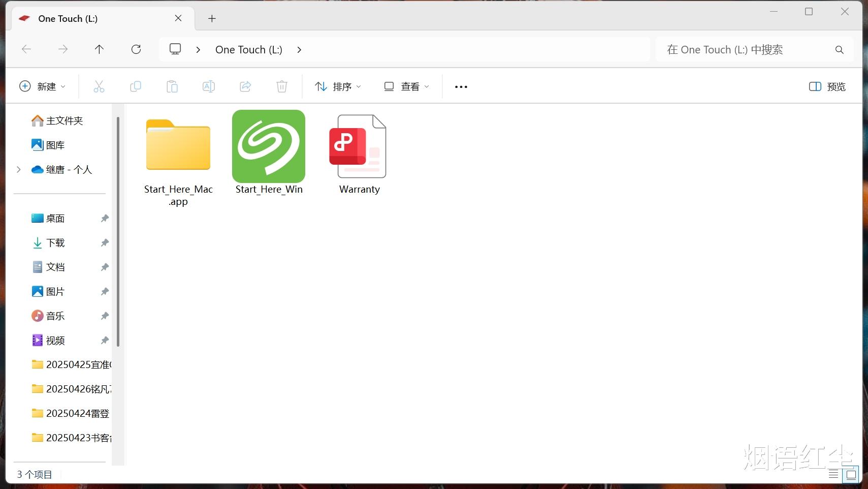This screenshot has height=489, width=868.
Task: Click pin icon next to 图片
Action: click(105, 292)
